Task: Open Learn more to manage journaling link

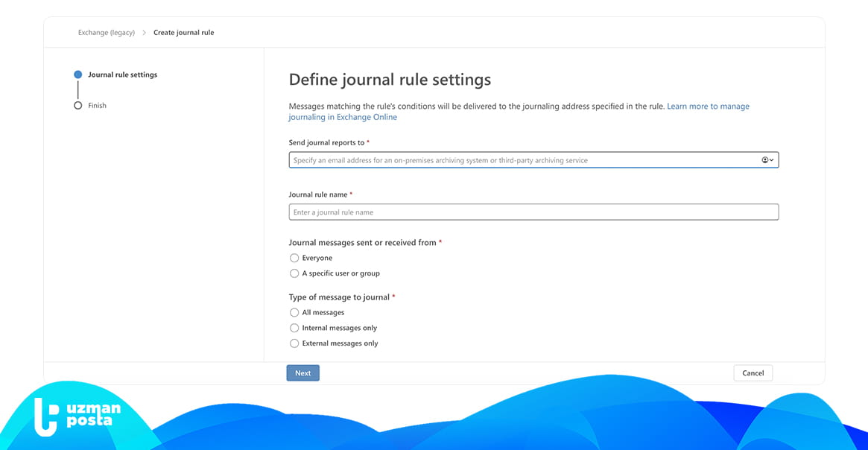Action: coord(708,107)
